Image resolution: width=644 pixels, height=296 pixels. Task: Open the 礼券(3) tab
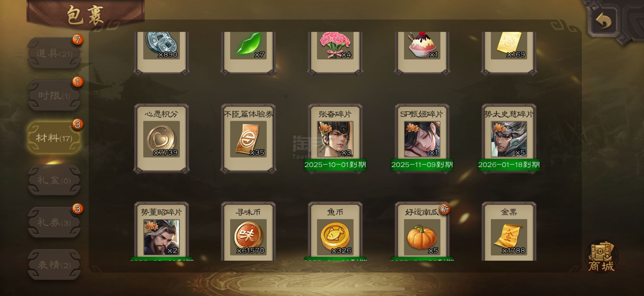54,222
